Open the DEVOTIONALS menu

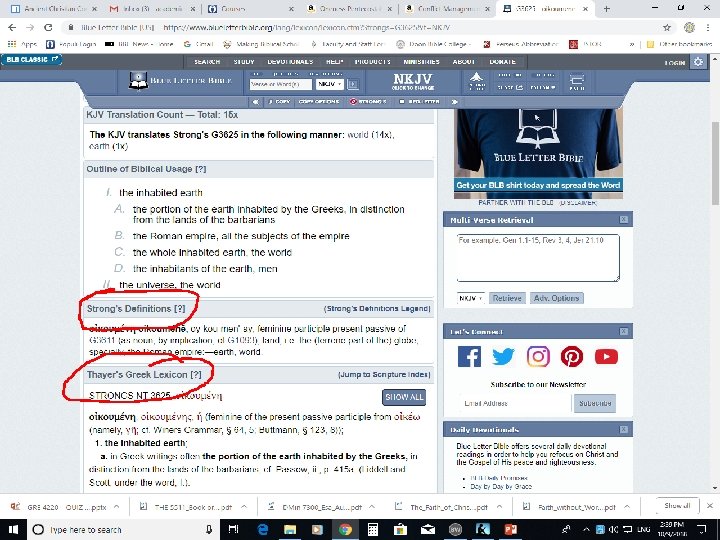pos(290,62)
